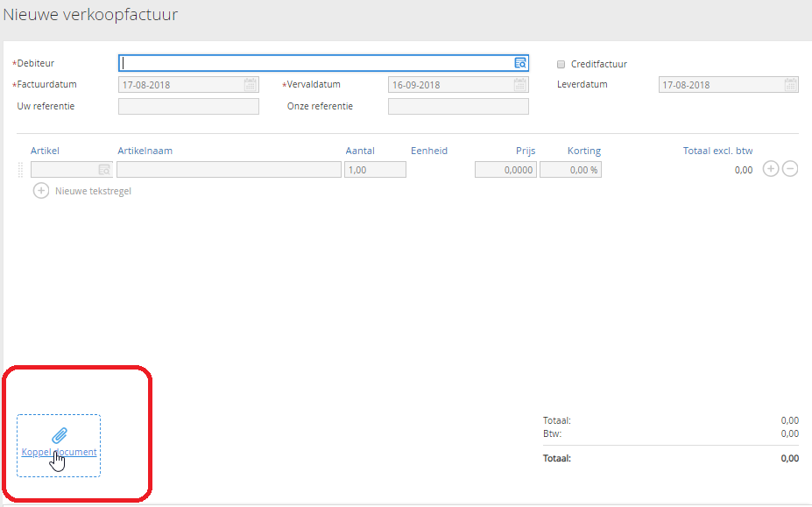
Task: Click the Debiteur field label
Action: (36, 63)
